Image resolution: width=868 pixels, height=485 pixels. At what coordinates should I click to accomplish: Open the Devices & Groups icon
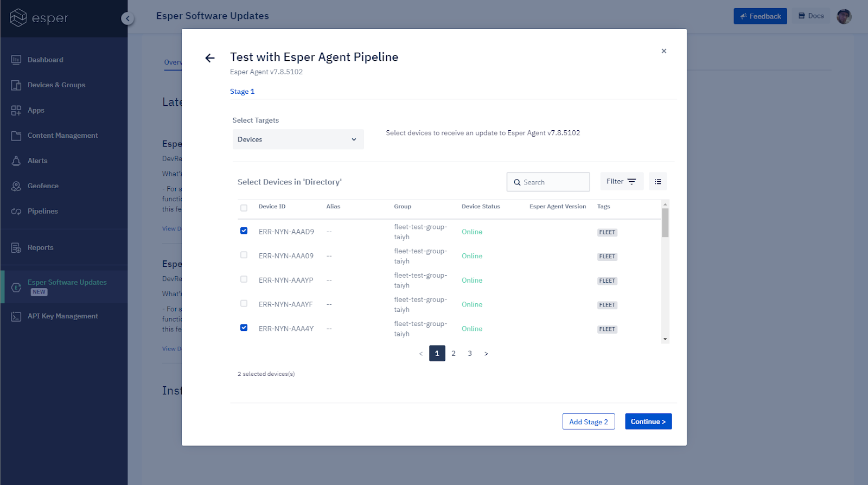[16, 85]
